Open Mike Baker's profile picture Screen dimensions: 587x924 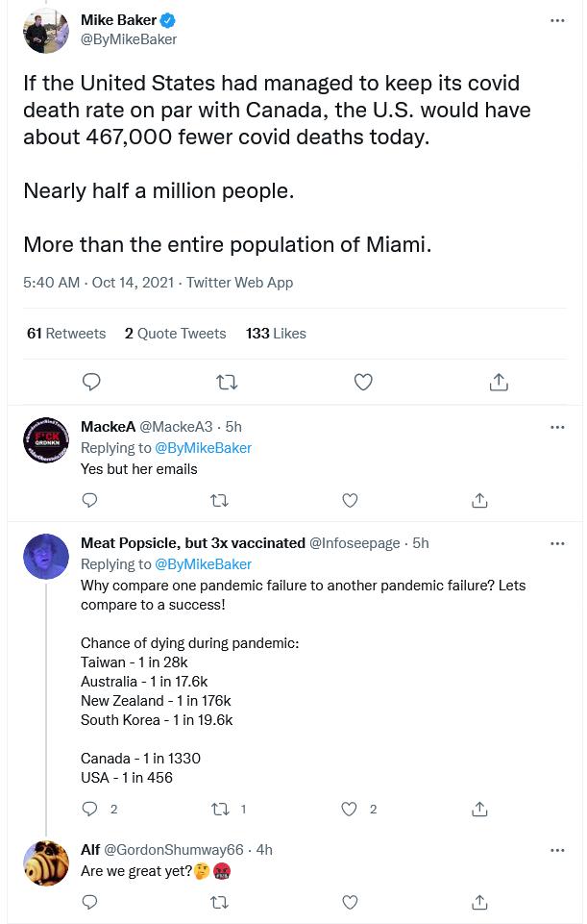(x=45, y=30)
